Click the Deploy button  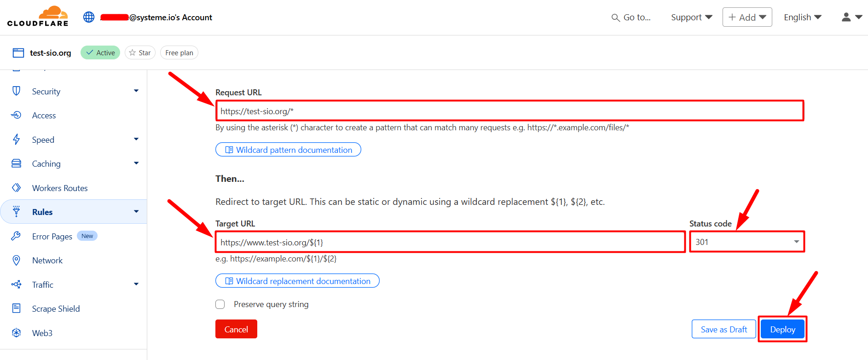coord(782,329)
